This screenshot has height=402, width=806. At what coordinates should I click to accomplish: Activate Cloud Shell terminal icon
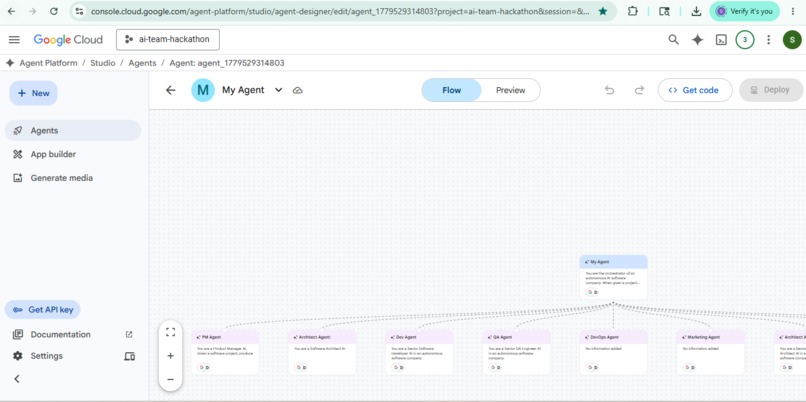[x=721, y=40]
